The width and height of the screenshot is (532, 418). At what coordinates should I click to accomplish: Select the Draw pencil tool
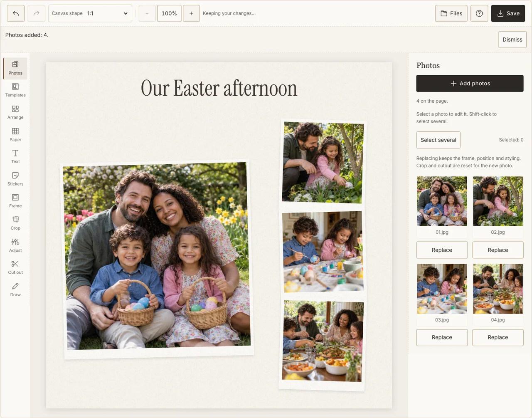tap(15, 290)
